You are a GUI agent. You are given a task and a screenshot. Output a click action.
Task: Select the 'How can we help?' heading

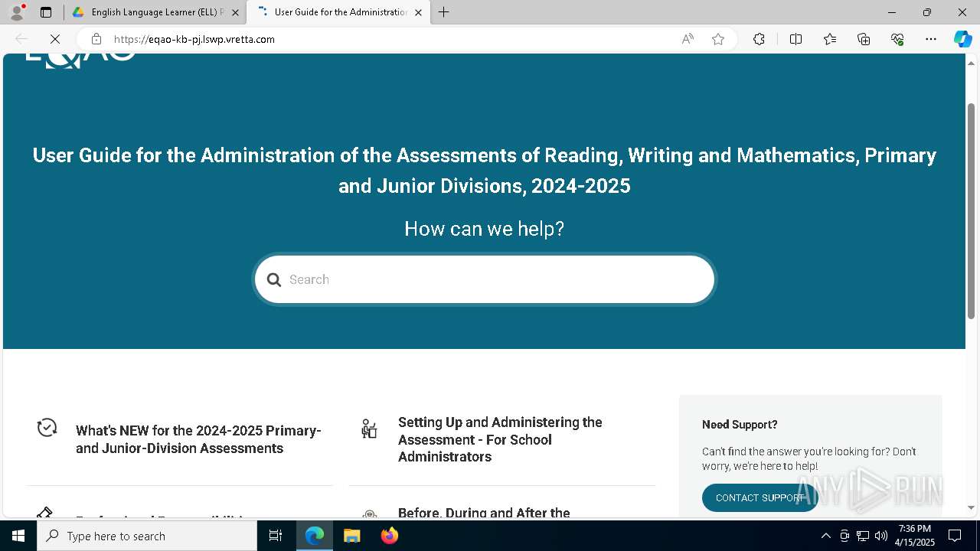pos(484,229)
